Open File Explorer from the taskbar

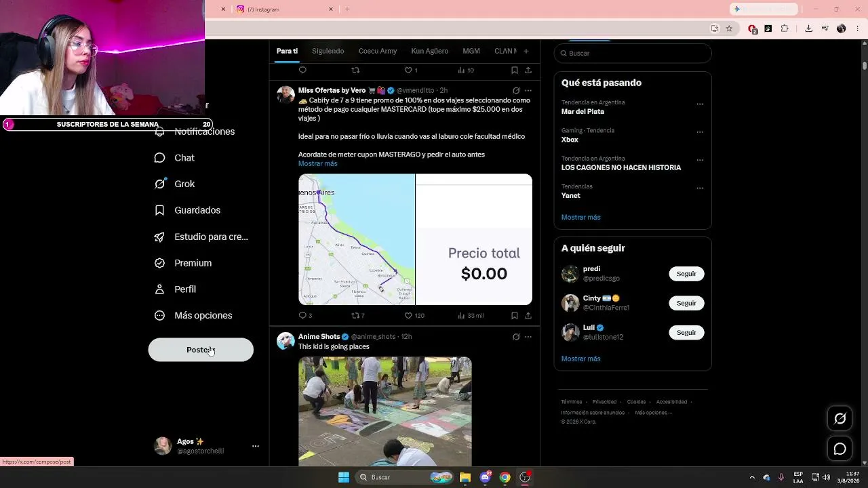point(465,477)
